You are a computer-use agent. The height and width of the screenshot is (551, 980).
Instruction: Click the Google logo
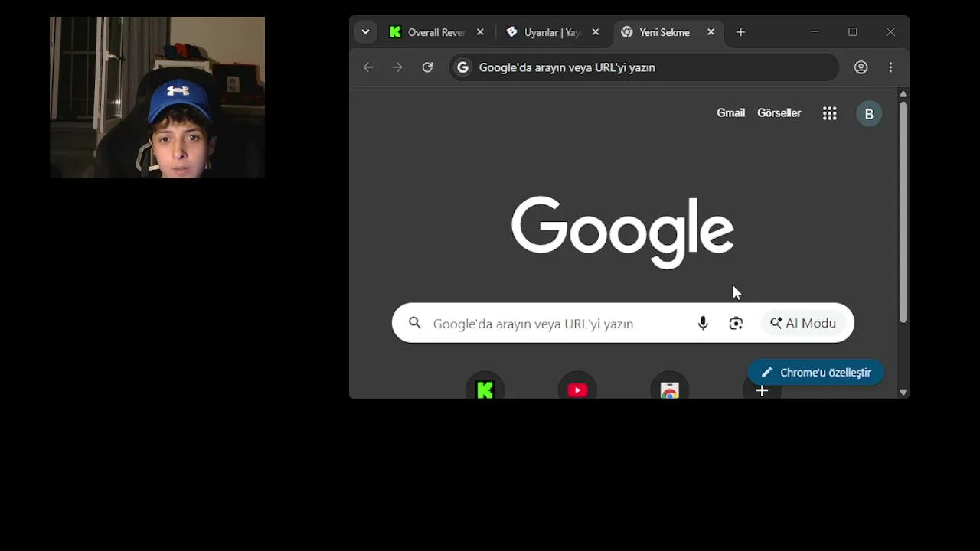(x=622, y=232)
